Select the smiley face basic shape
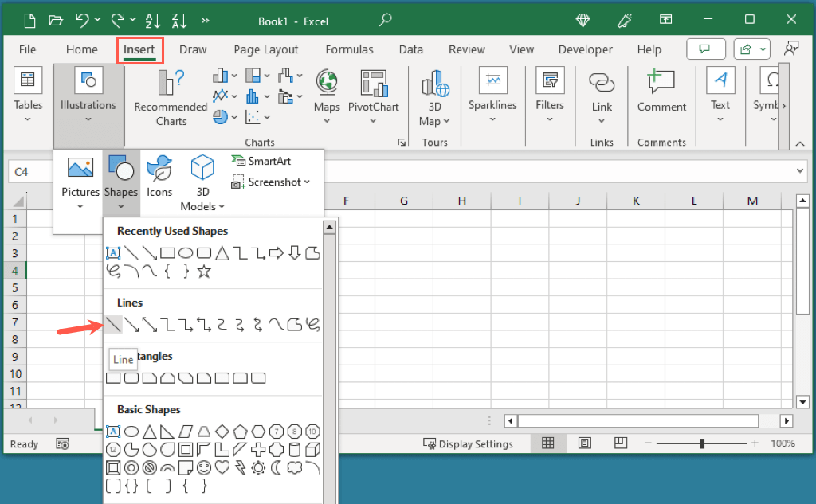Image resolution: width=816 pixels, height=504 pixels. 204,467
